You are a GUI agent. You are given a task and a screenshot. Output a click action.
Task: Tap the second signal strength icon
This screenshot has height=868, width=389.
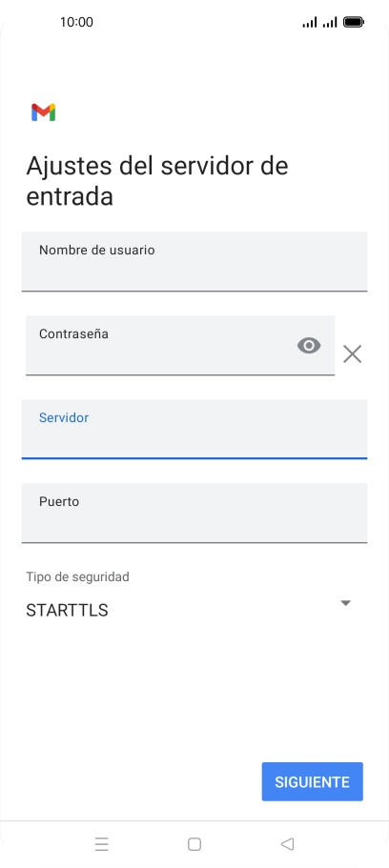(x=330, y=22)
